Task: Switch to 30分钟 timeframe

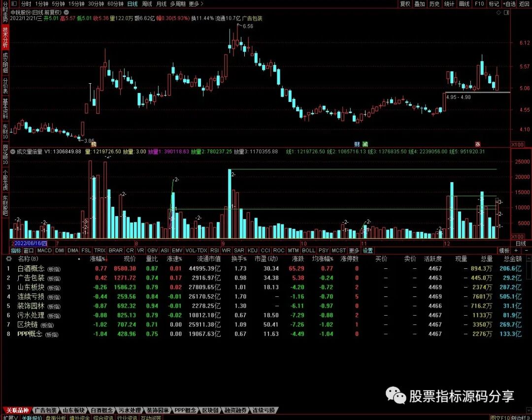Action: pyautogui.click(x=96, y=4)
